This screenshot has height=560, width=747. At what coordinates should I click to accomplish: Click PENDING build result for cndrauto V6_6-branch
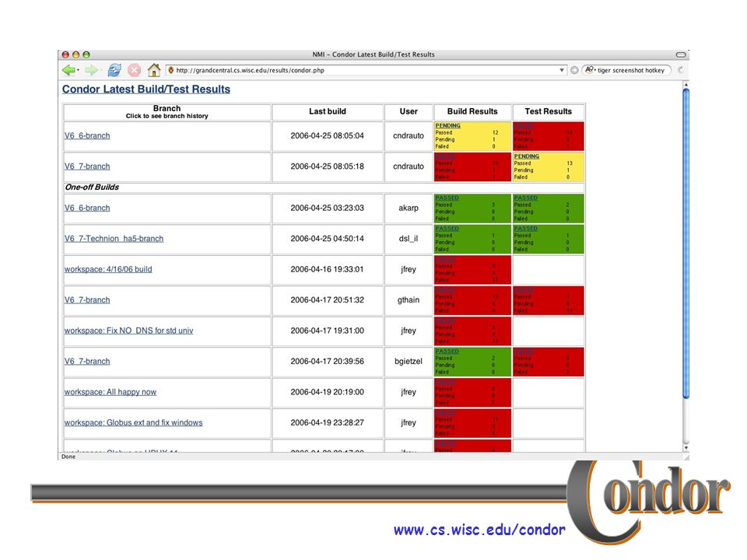point(448,126)
